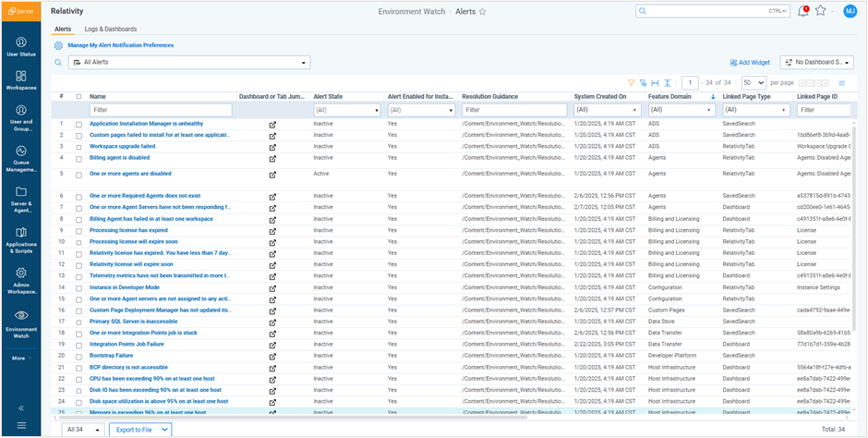Expand the All Alerts view dropdown
Screen dimensions: 868x438
point(189,63)
